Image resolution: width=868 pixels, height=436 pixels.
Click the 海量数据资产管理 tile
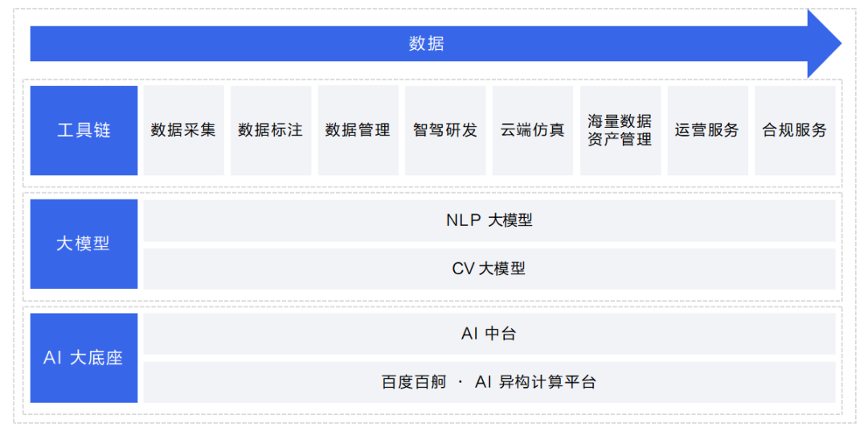coord(620,130)
